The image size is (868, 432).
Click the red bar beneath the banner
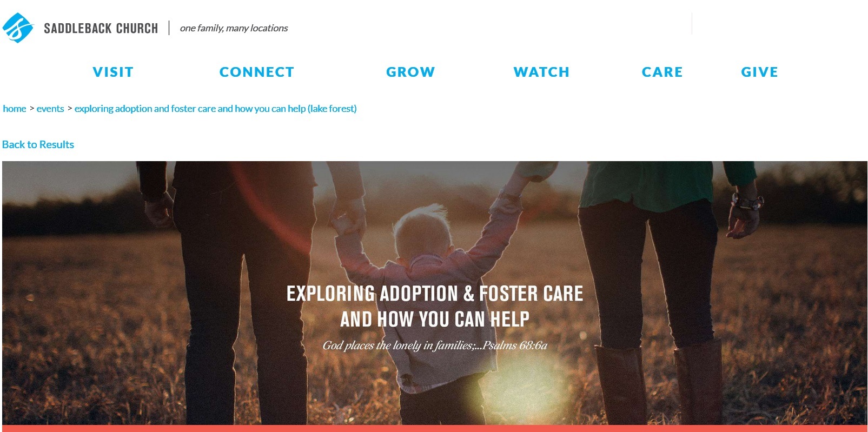tap(435, 428)
